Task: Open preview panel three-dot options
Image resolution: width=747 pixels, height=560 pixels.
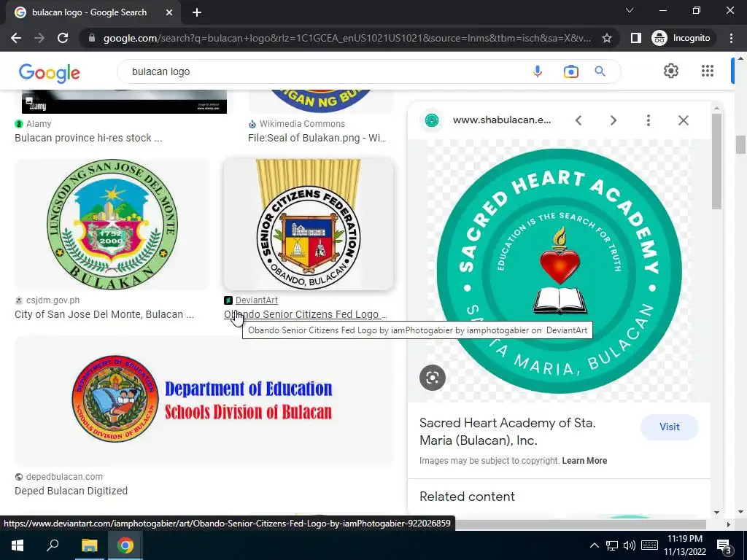Action: pyautogui.click(x=649, y=120)
